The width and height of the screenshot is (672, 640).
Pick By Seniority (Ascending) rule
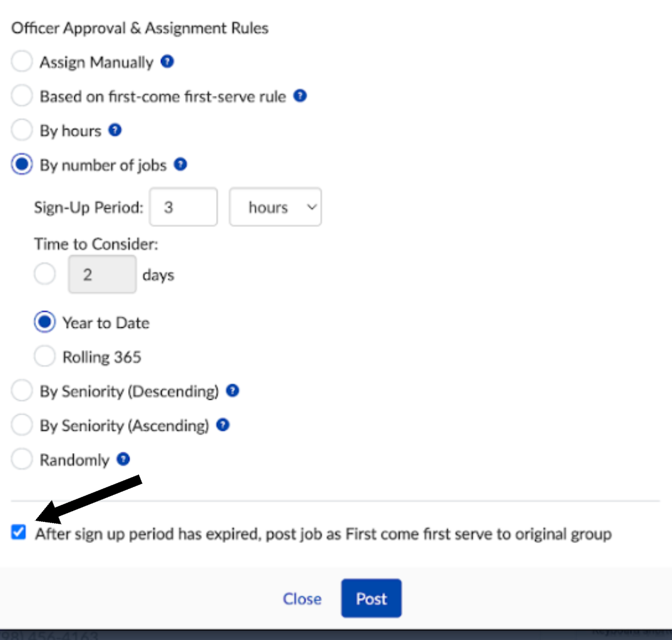(22, 425)
